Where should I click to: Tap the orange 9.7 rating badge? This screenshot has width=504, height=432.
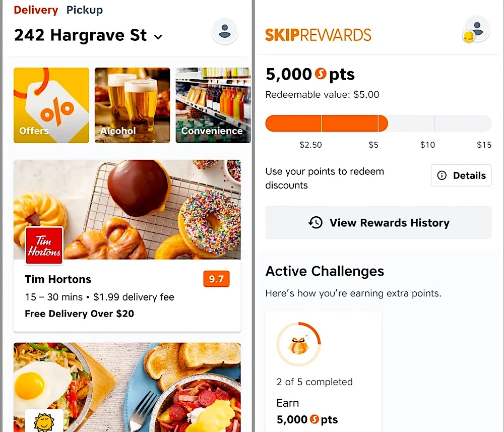pyautogui.click(x=216, y=279)
